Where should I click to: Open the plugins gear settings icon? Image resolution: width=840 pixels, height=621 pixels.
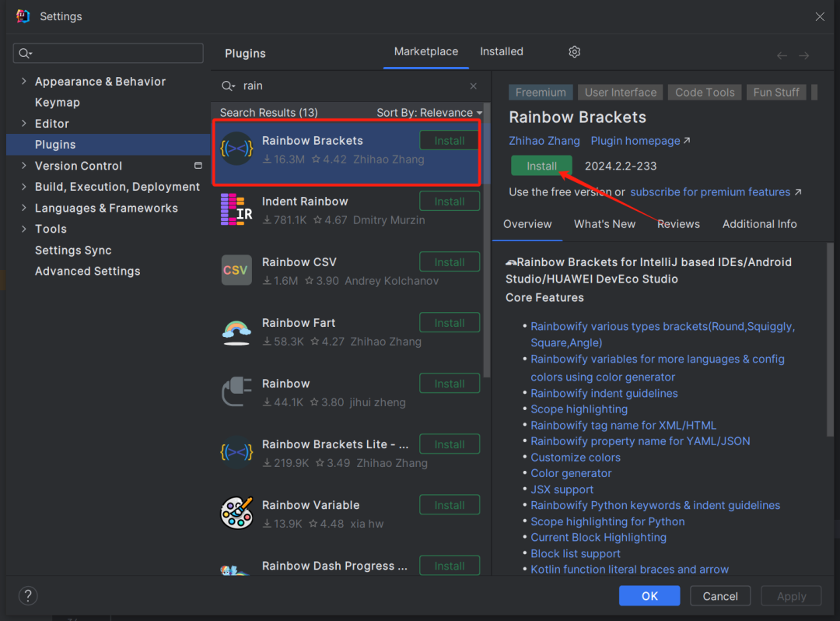click(x=574, y=52)
